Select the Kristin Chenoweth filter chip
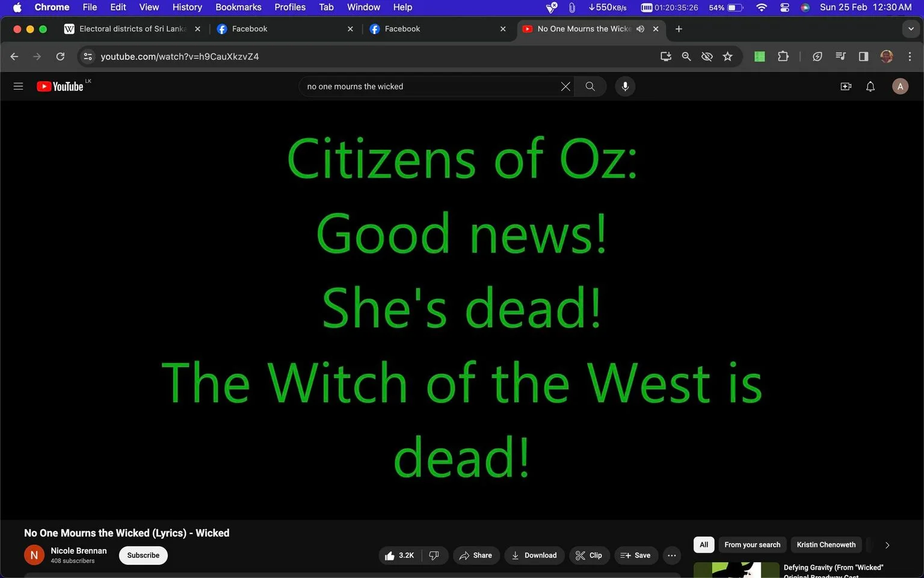The height and width of the screenshot is (578, 924). (826, 545)
